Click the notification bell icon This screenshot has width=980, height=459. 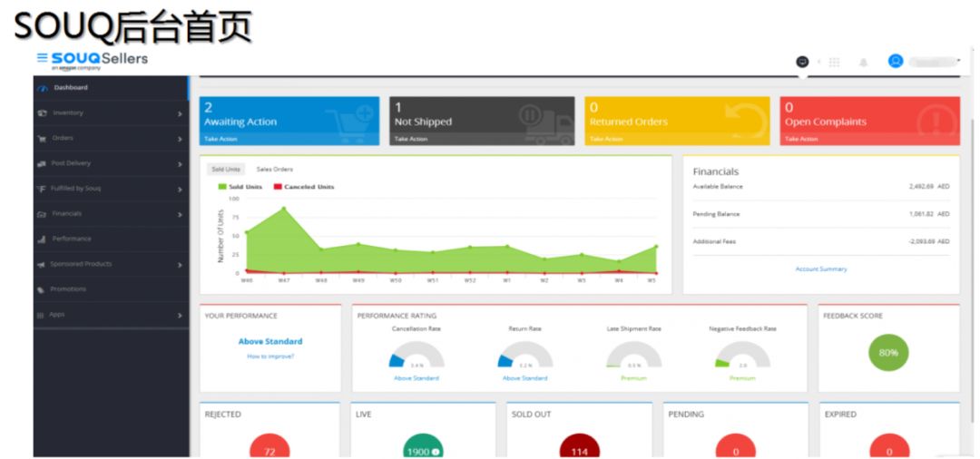[x=864, y=63]
